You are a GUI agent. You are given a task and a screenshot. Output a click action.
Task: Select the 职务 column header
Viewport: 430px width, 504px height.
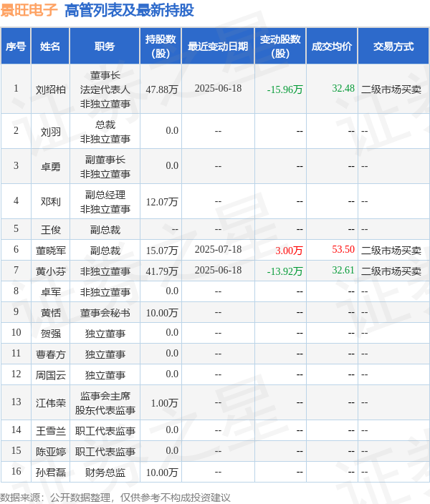pyautogui.click(x=105, y=47)
